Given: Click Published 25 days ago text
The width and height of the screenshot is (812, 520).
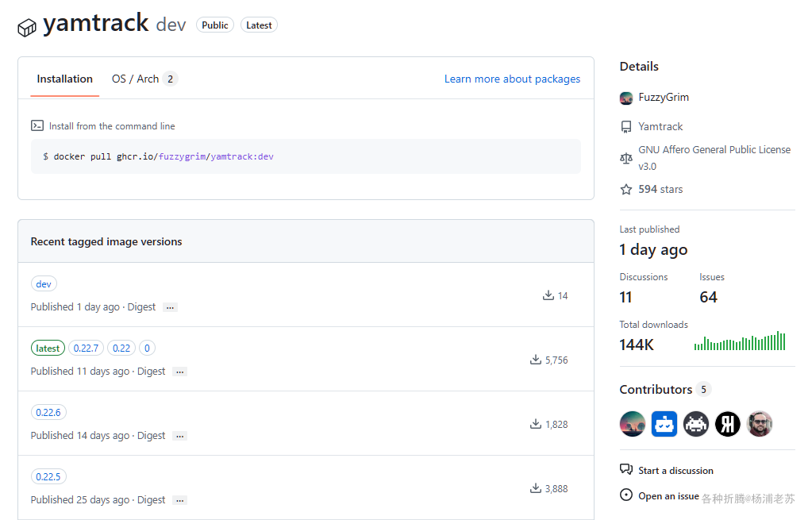Looking at the screenshot, I should click(79, 500).
